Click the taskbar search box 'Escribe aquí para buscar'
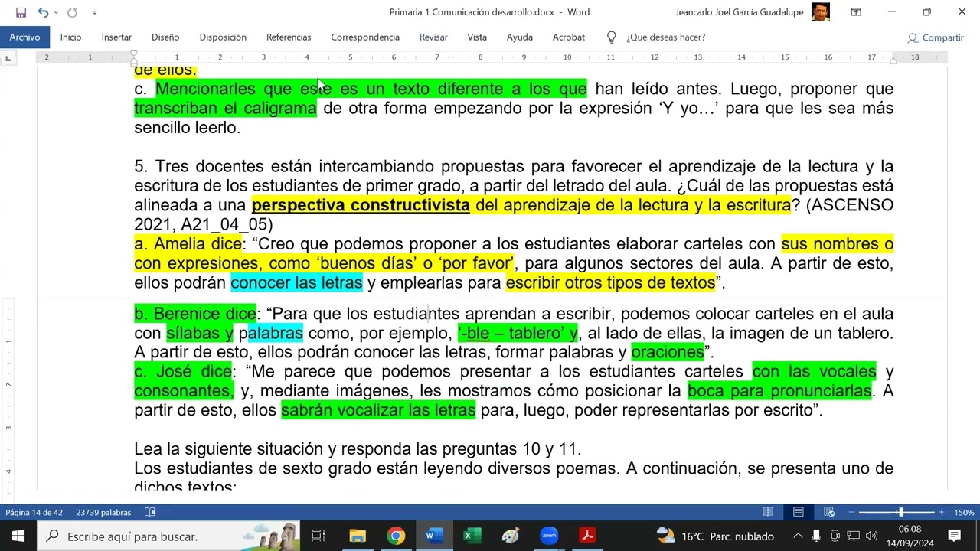 point(168,536)
